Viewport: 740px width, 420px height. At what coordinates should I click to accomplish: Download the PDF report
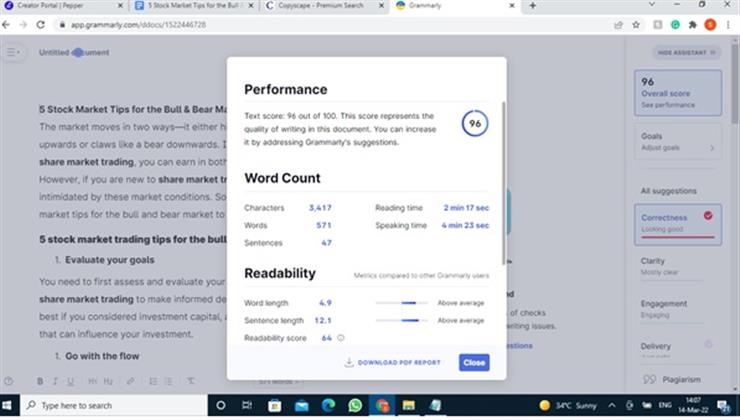click(392, 362)
